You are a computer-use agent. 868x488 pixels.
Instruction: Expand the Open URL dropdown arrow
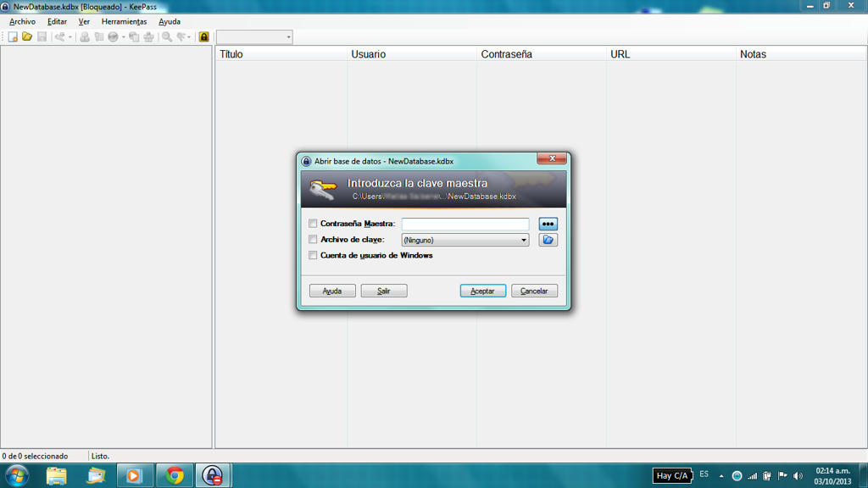point(124,37)
